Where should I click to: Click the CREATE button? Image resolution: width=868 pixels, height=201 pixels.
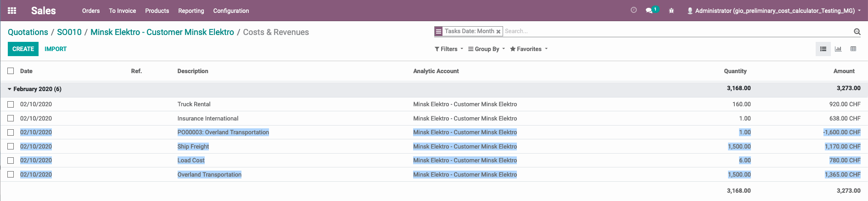coord(23,49)
